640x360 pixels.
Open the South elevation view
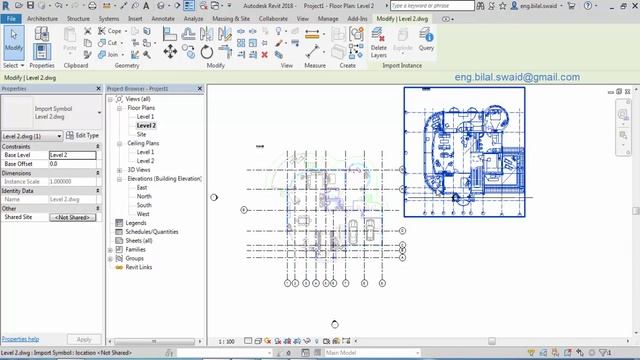(x=144, y=205)
